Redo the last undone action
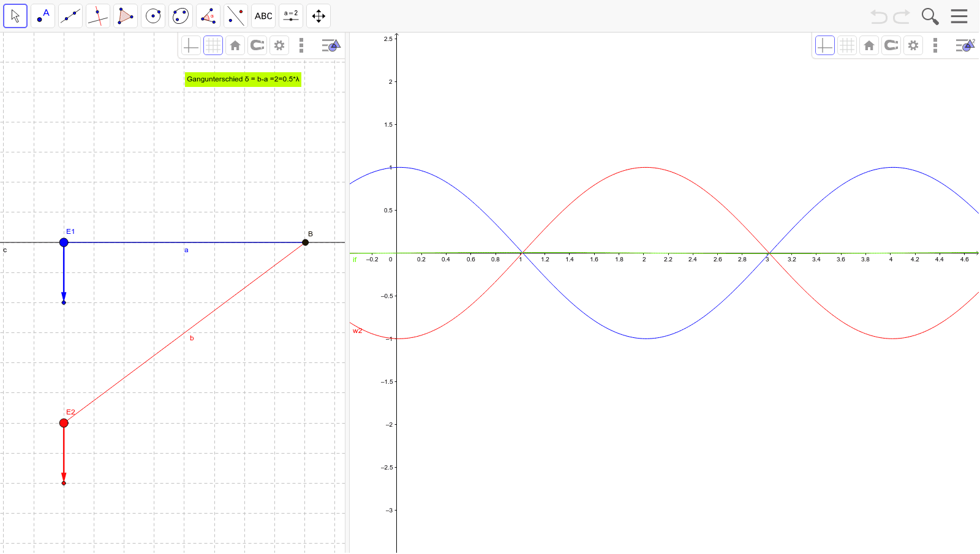 [x=902, y=17]
